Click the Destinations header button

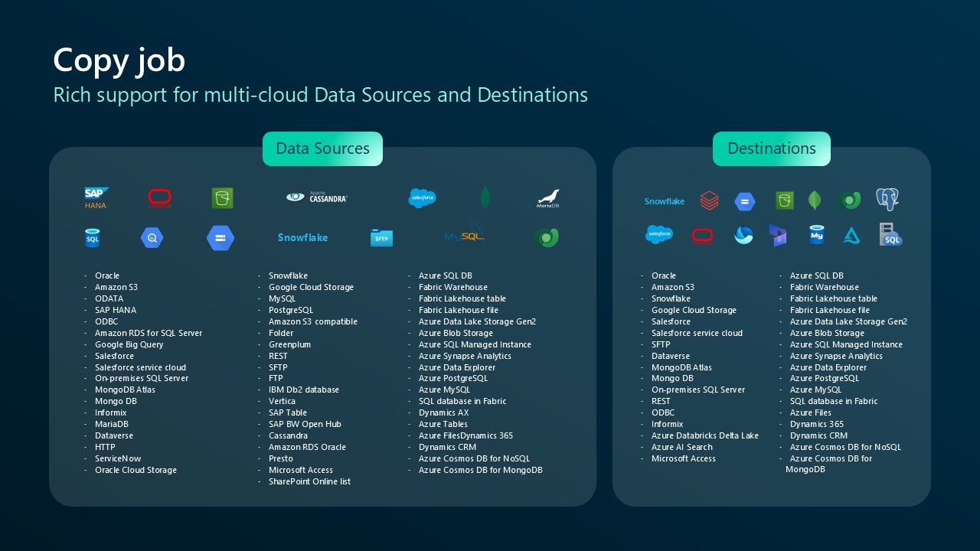click(771, 148)
